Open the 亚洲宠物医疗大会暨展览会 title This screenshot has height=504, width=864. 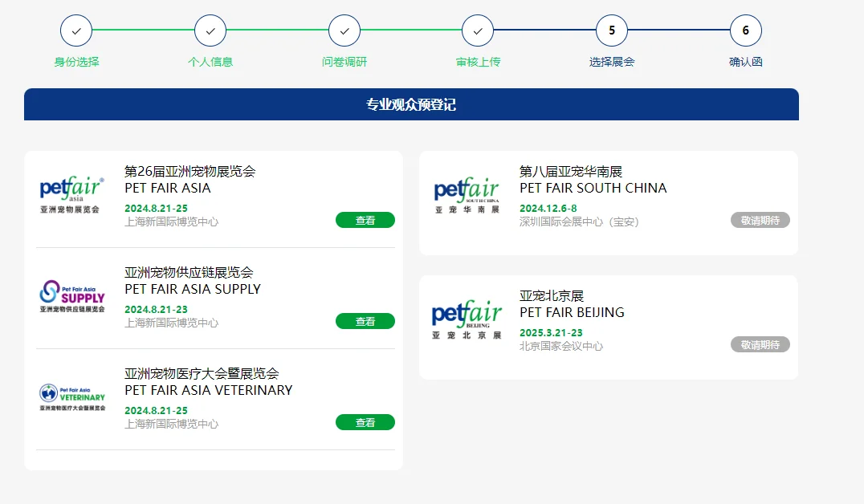pos(202,374)
